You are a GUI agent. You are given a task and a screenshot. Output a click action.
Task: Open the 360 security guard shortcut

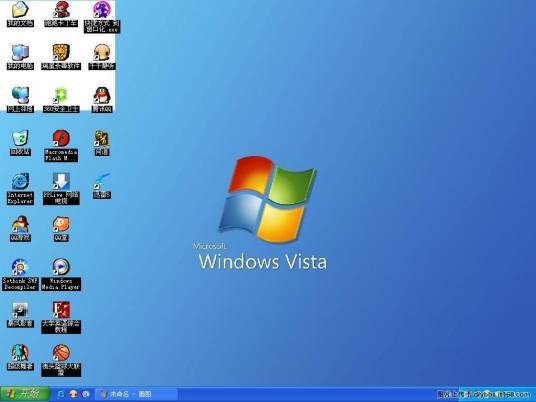61,100
